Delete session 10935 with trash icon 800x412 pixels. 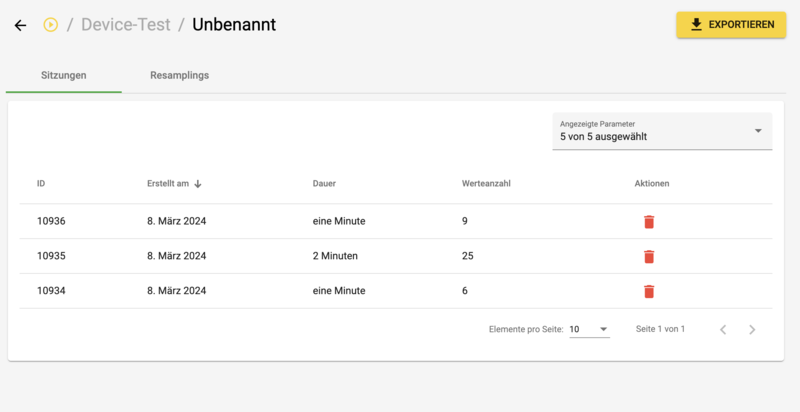tap(648, 256)
